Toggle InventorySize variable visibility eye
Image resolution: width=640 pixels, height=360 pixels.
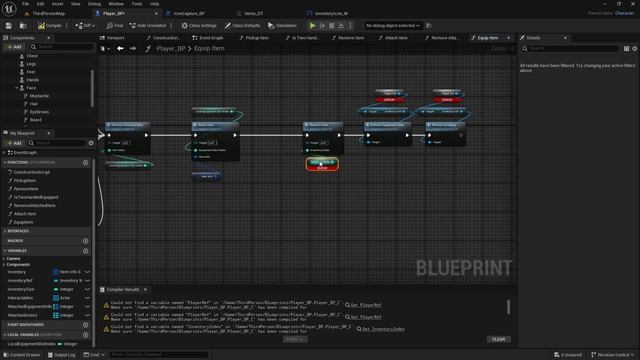tap(87, 289)
